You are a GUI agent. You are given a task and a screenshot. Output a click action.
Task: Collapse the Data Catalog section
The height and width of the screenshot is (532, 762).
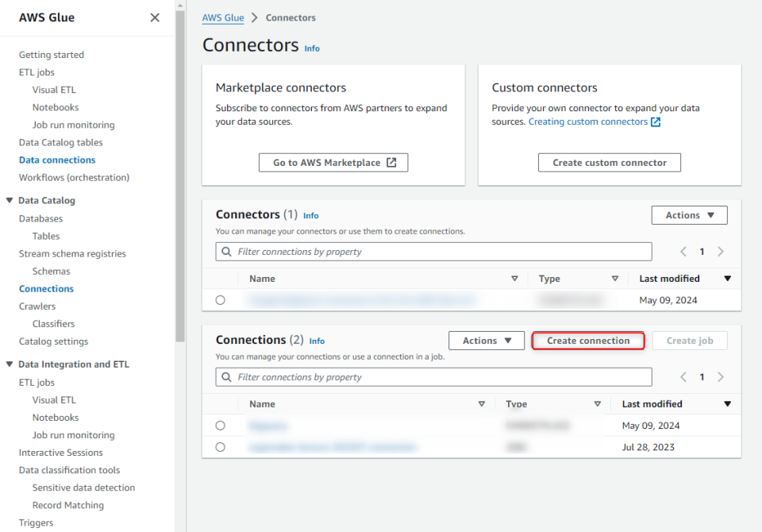coord(10,200)
